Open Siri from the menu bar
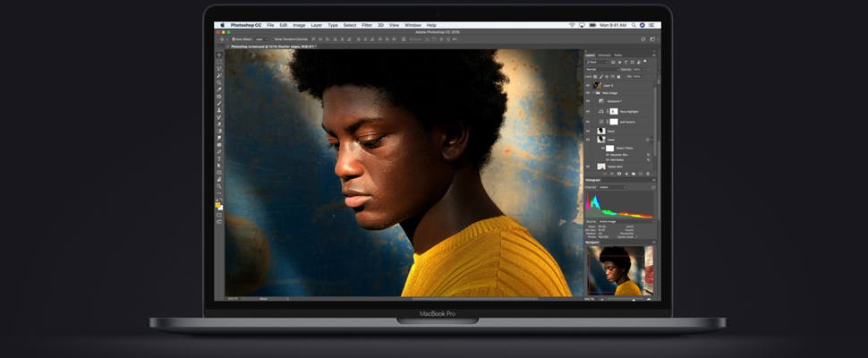868x358 pixels. pyautogui.click(x=642, y=25)
